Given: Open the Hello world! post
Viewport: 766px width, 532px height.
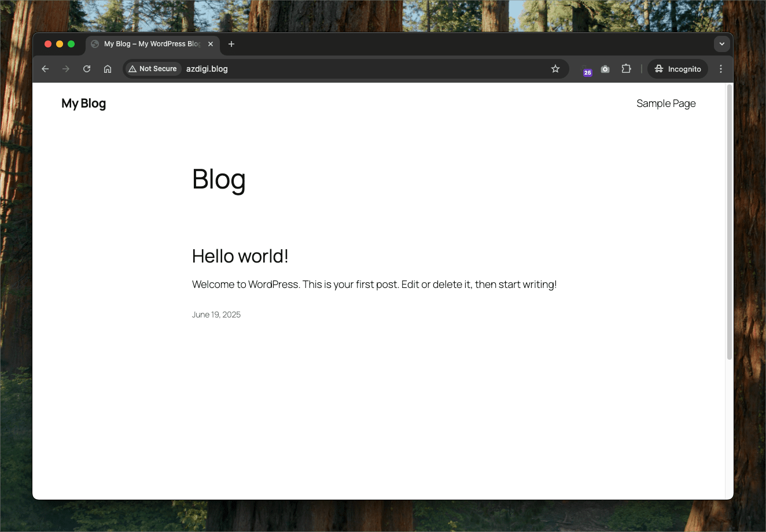Looking at the screenshot, I should [240, 256].
